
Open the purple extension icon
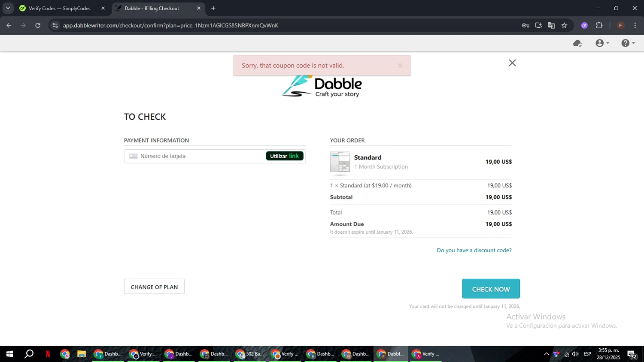[x=584, y=26]
